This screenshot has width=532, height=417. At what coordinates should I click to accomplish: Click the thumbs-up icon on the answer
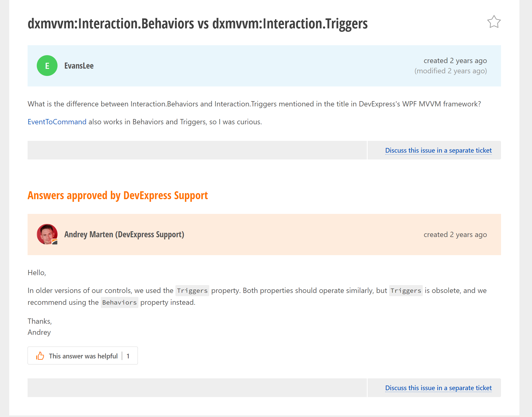point(40,356)
